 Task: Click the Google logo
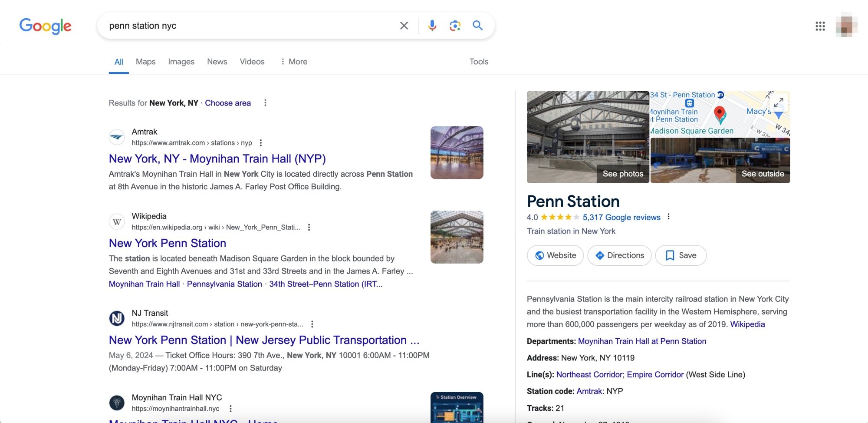45,26
